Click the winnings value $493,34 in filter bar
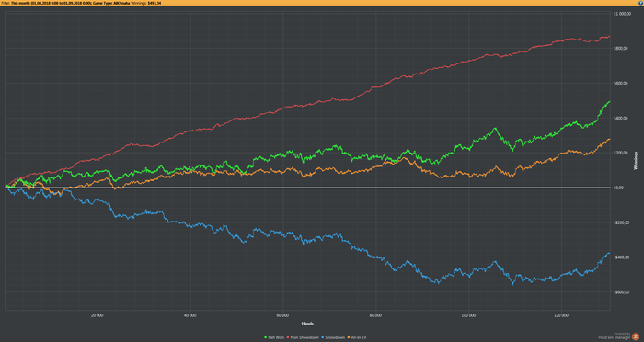Viewport: 644px width, 342px height. [x=155, y=3]
